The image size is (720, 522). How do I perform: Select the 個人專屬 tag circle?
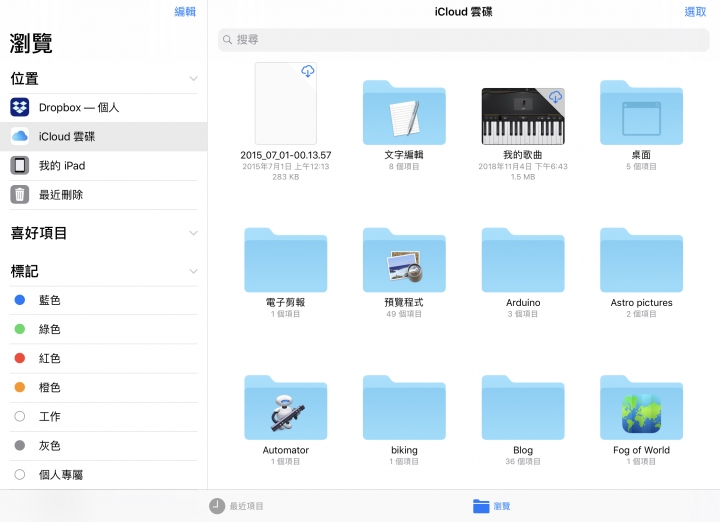[x=20, y=475]
